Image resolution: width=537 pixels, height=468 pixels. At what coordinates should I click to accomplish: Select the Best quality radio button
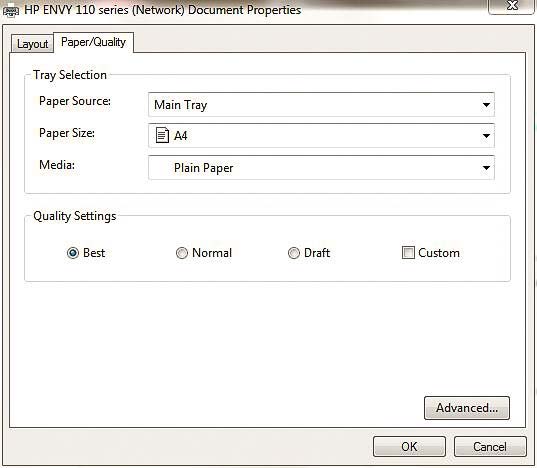(73, 253)
